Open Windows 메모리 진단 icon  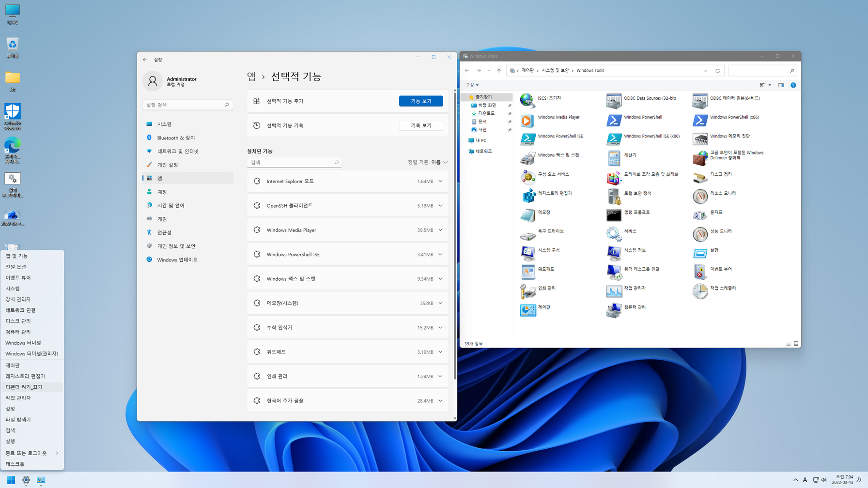(x=700, y=139)
